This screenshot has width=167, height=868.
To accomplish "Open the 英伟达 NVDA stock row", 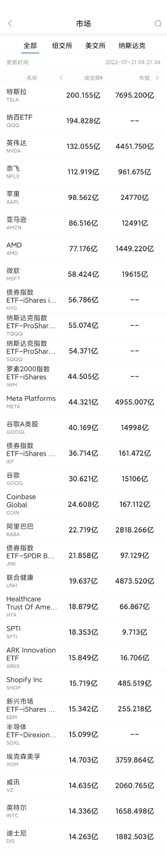I will click(x=83, y=147).
